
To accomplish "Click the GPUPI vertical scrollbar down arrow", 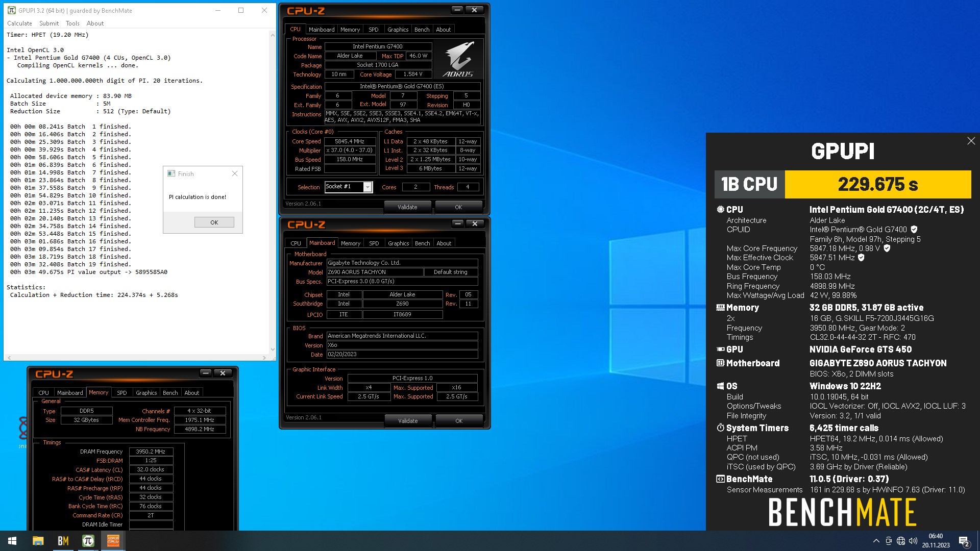I will 273,349.
